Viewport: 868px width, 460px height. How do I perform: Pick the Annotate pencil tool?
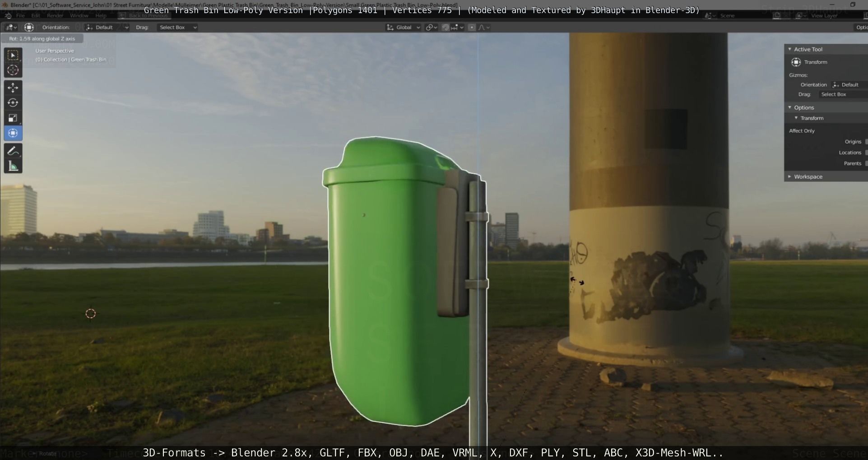(13, 151)
